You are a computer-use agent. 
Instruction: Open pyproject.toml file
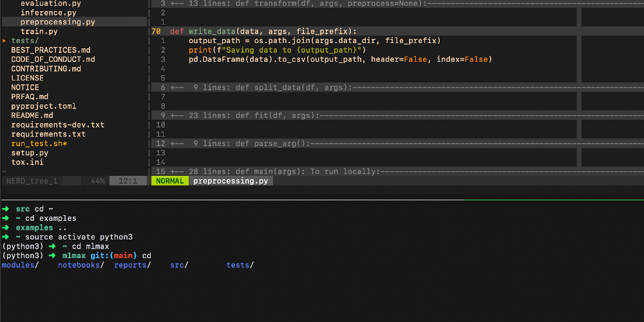coord(44,106)
